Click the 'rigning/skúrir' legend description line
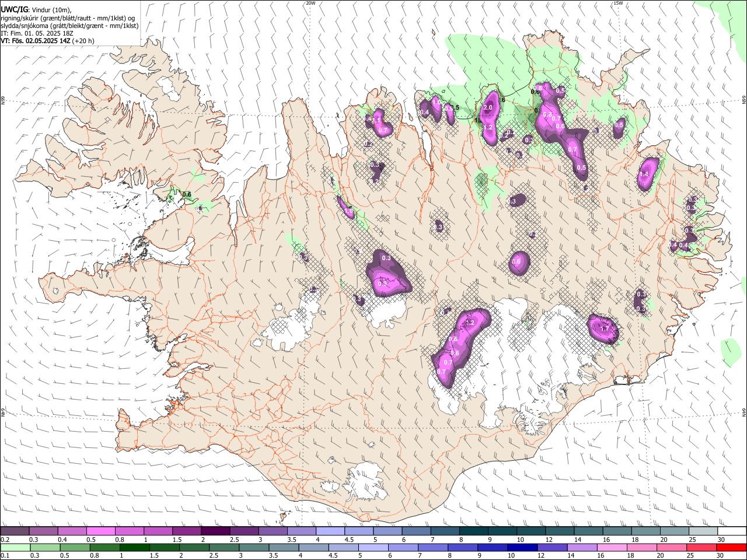747x560 pixels. tap(68, 18)
